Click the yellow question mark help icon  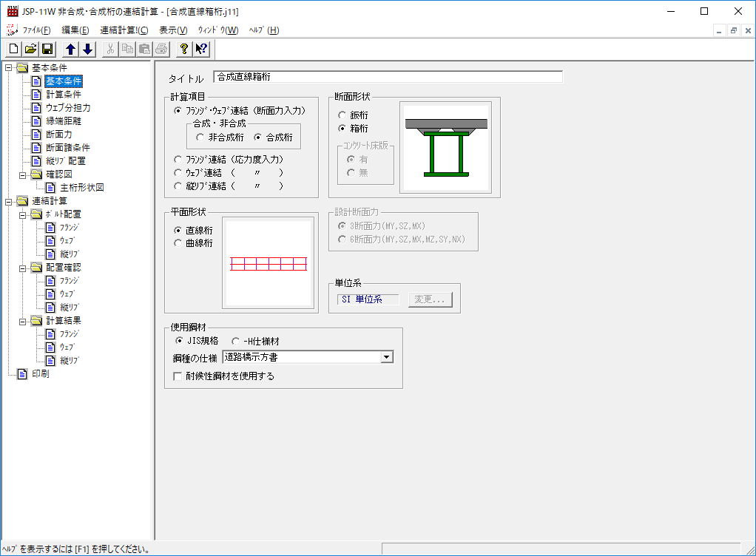[x=184, y=49]
